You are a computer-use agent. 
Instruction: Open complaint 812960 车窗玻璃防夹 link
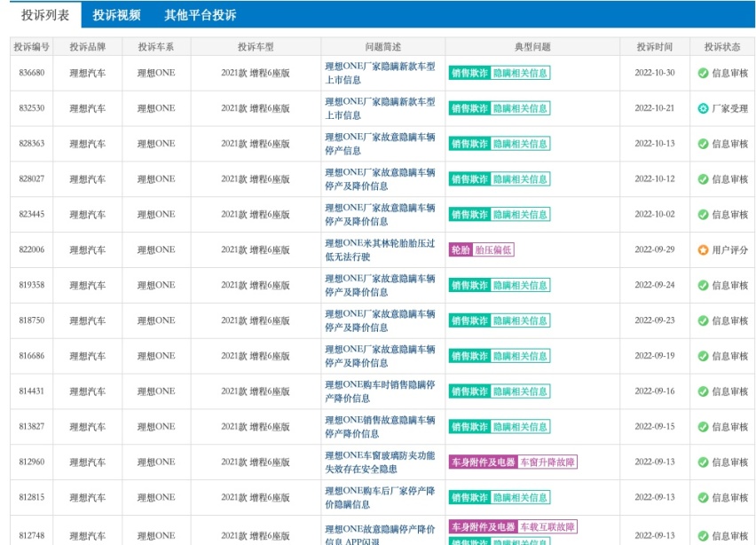(x=380, y=462)
